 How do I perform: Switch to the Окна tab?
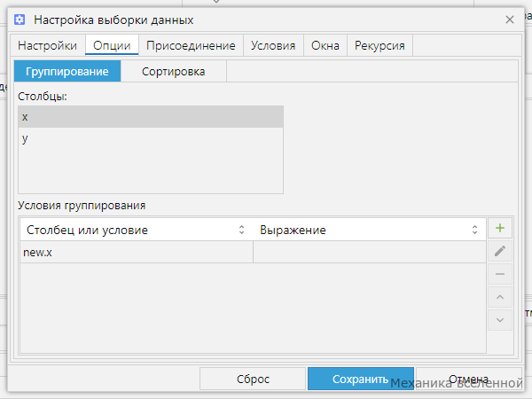coord(325,45)
